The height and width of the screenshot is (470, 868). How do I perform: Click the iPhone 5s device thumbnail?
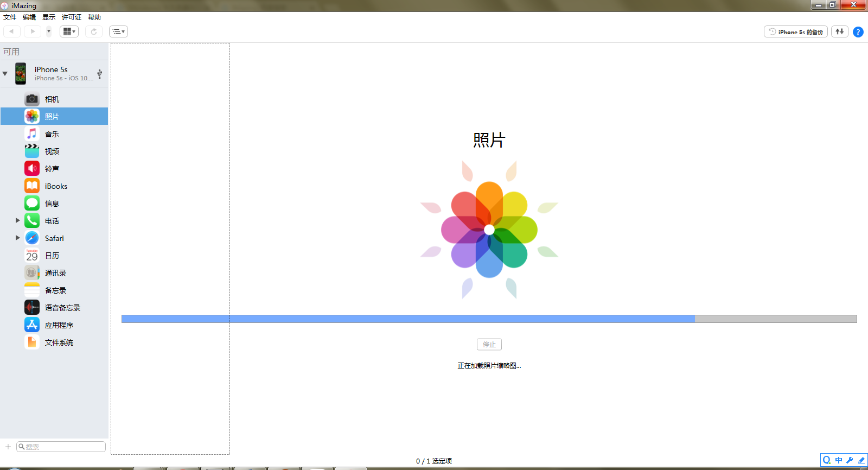pos(21,73)
